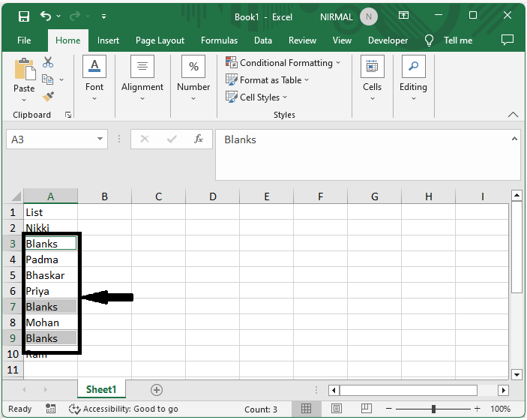Expand the Paste options arrow
Screen dimensions: 527x420
[x=24, y=100]
